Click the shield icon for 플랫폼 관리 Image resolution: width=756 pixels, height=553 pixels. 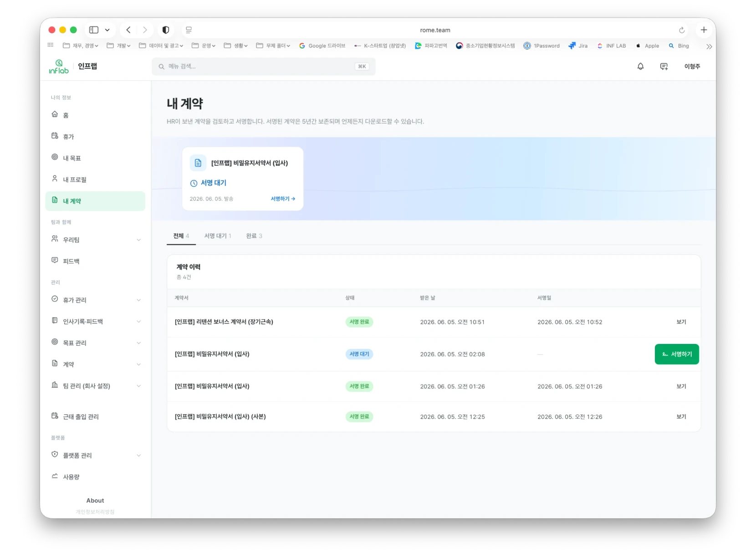click(x=55, y=455)
